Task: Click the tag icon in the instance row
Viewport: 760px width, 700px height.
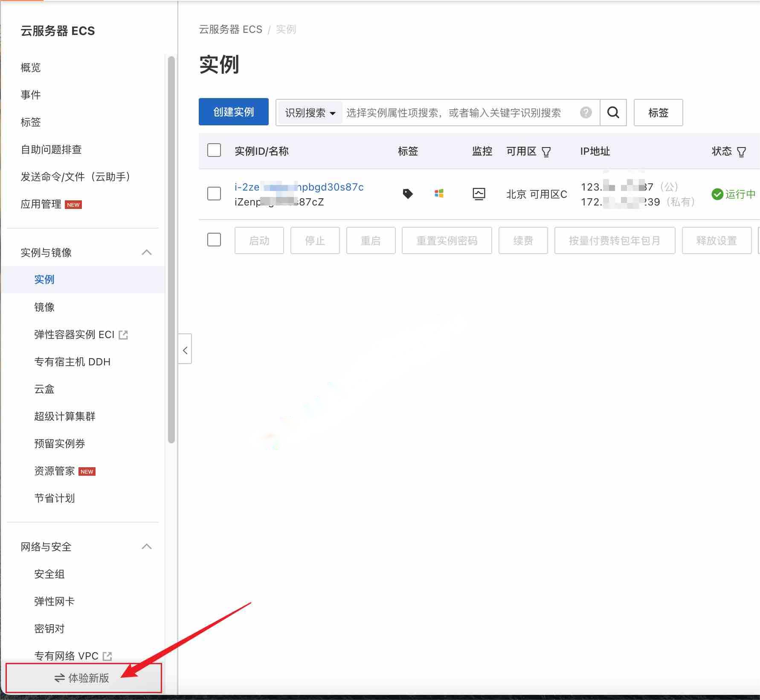Action: tap(408, 194)
